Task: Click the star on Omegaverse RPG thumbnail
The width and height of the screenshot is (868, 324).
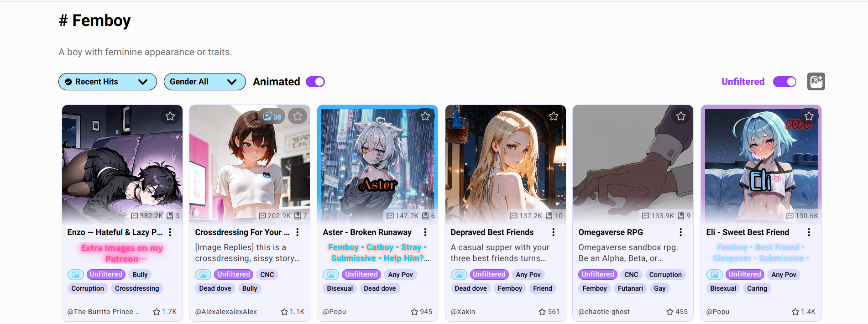Action: tap(681, 116)
